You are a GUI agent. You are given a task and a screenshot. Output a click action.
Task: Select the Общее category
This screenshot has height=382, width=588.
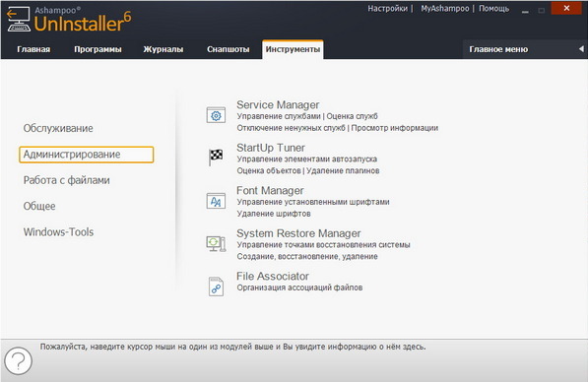pos(39,206)
